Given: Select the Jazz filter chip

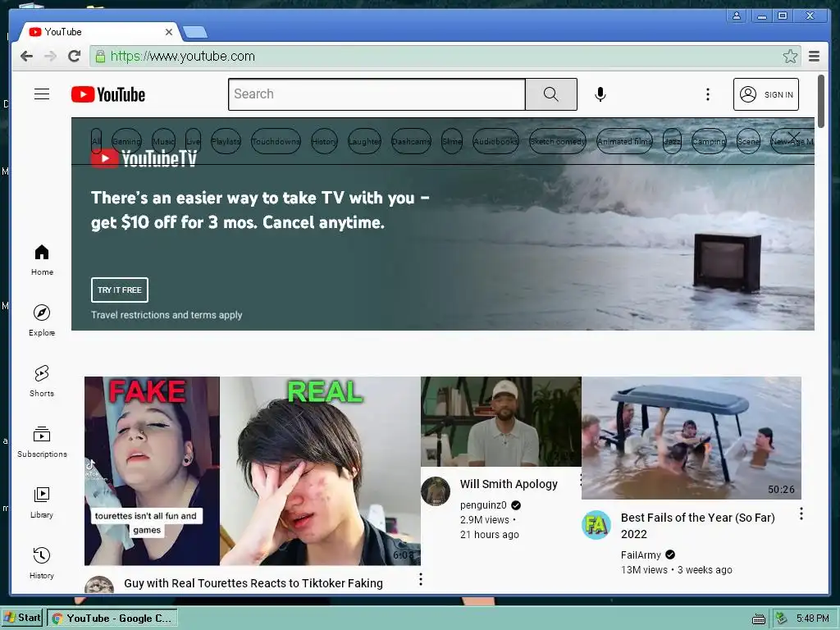Looking at the screenshot, I should coord(673,141).
